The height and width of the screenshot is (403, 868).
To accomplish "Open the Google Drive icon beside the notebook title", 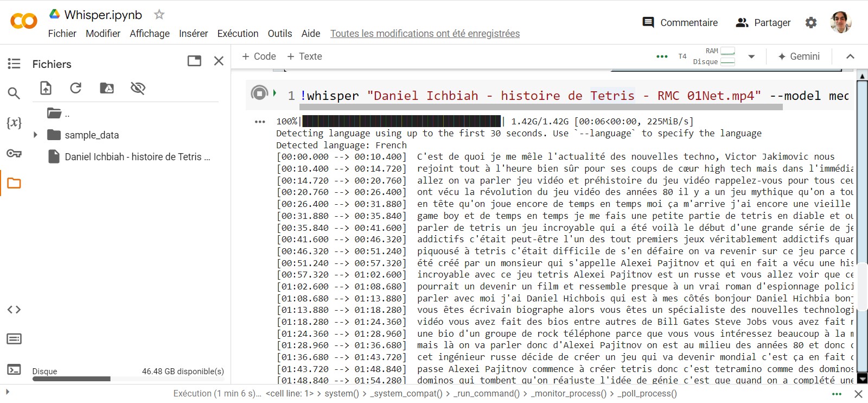I will (54, 14).
